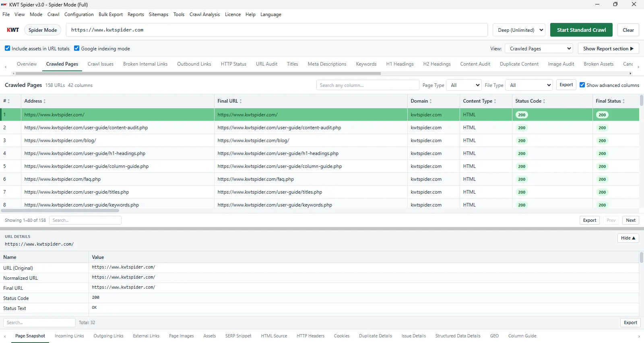The width and height of the screenshot is (644, 343).
Task: Click Normalized URL detail row name
Action: 21,278
